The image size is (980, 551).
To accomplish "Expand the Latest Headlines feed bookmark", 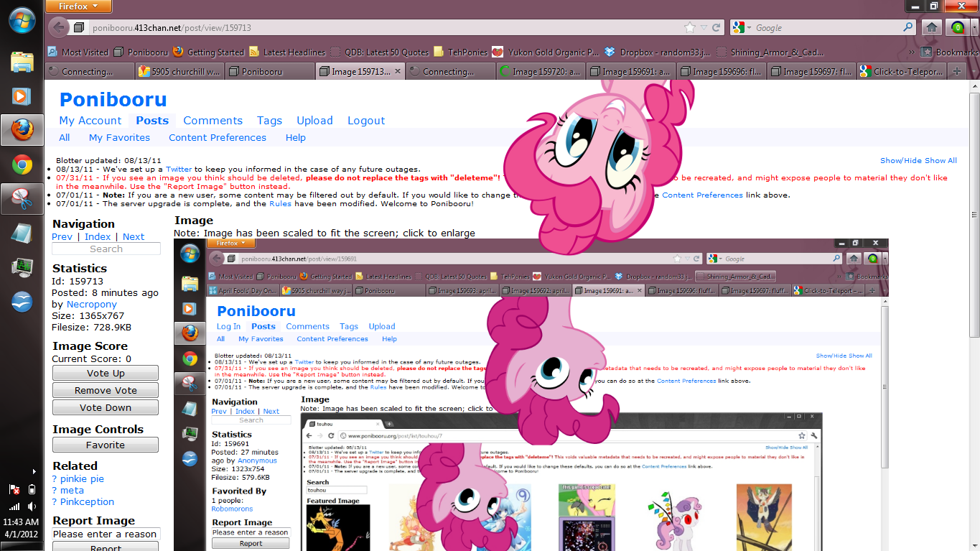I will [x=287, y=52].
